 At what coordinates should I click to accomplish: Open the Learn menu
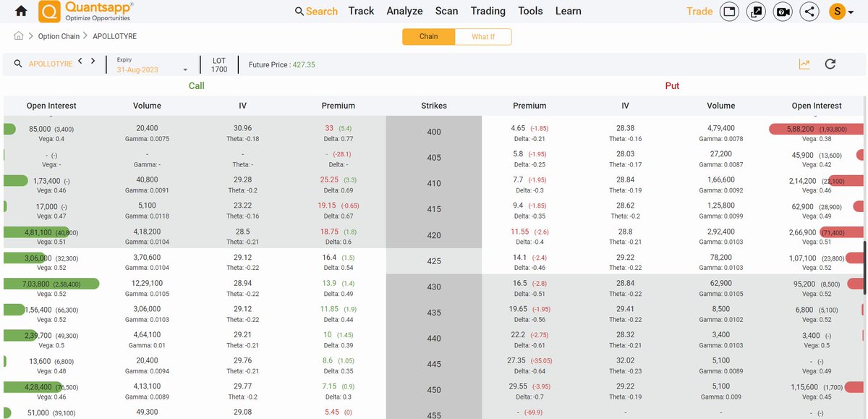click(568, 11)
